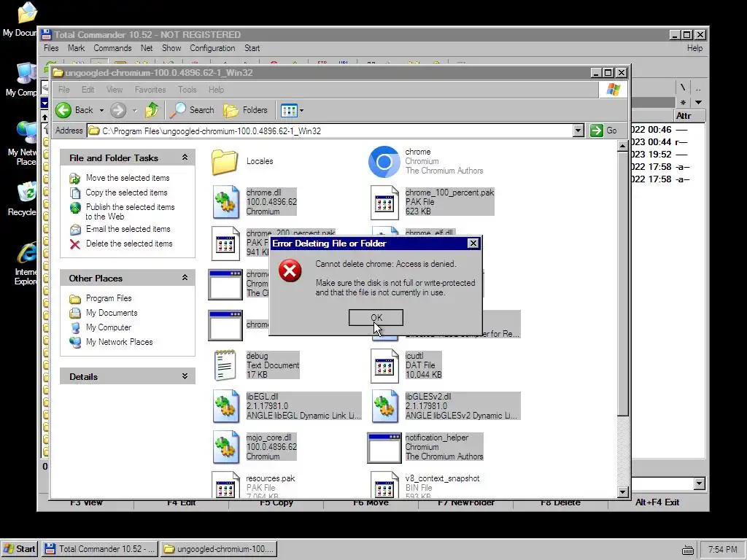Click Explorer scrollbar down arrow

[x=622, y=492]
